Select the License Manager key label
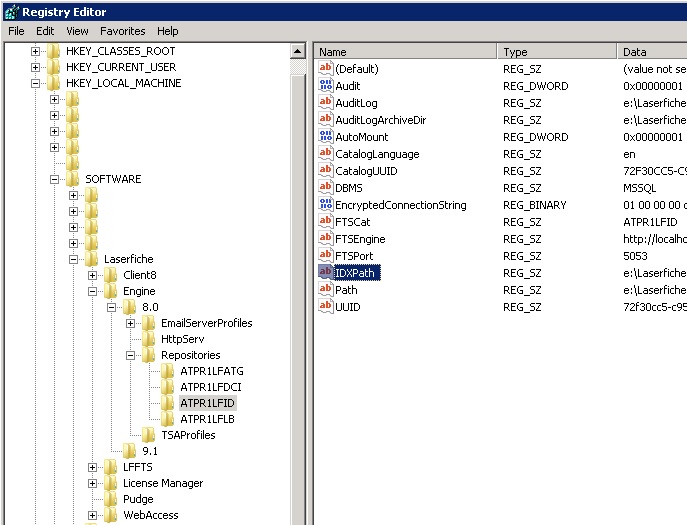 click(163, 483)
